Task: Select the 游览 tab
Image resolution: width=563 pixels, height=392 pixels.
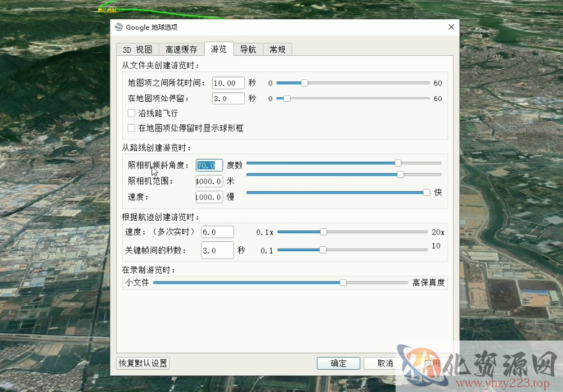Action: pyautogui.click(x=219, y=49)
